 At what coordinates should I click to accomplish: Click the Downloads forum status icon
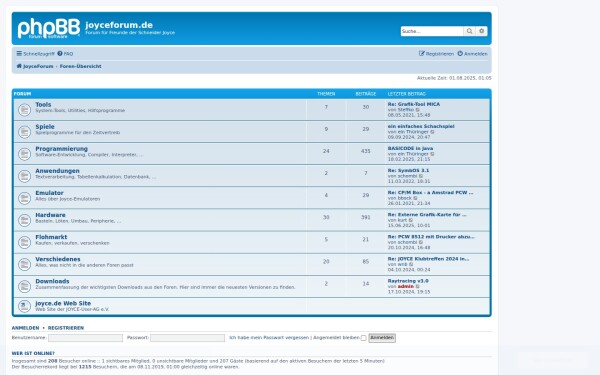tap(24, 287)
